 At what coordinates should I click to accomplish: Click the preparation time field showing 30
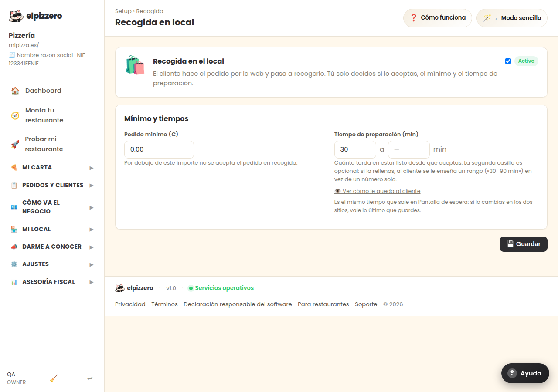click(355, 149)
